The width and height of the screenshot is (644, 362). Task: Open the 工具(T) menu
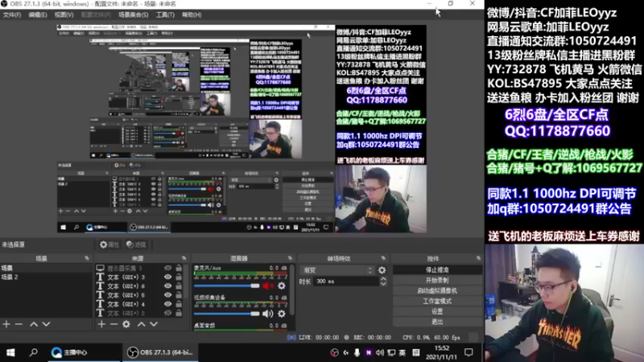(x=165, y=14)
